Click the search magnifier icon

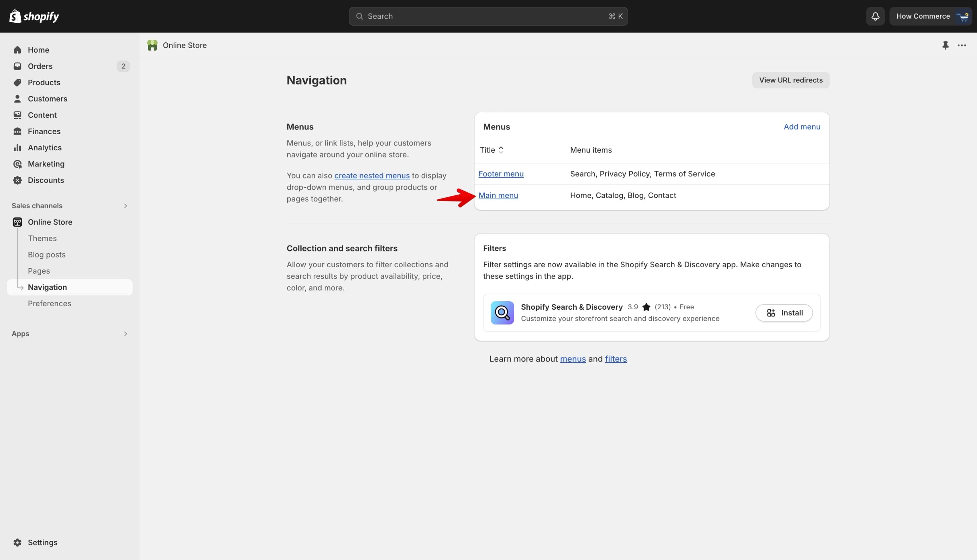[x=359, y=16]
